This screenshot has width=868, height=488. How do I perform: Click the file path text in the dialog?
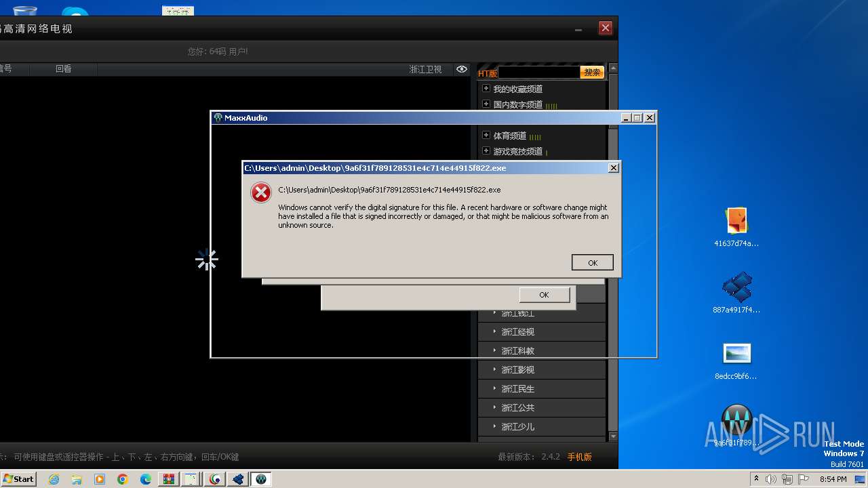389,190
